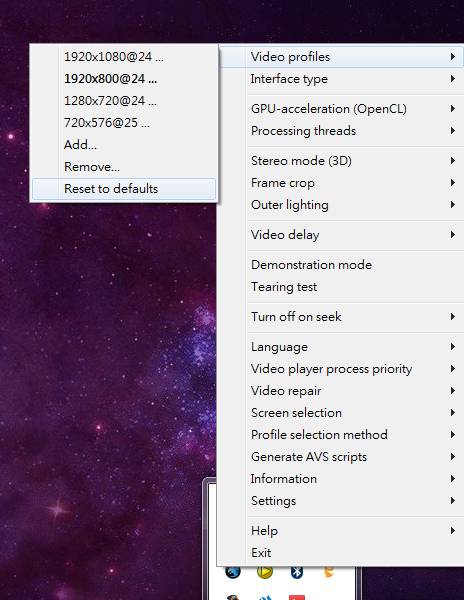Run the Tearing test
Viewport: 464px width, 600px height.
click(341, 287)
